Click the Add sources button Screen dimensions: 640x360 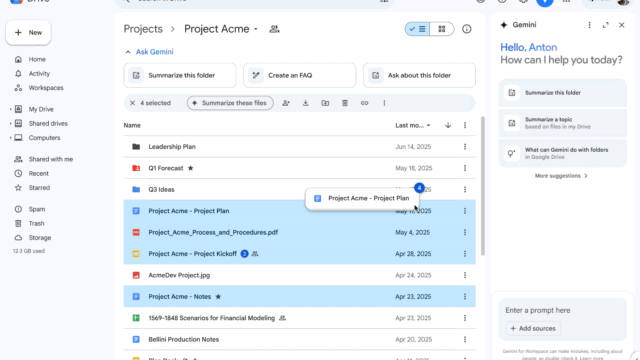(x=533, y=329)
